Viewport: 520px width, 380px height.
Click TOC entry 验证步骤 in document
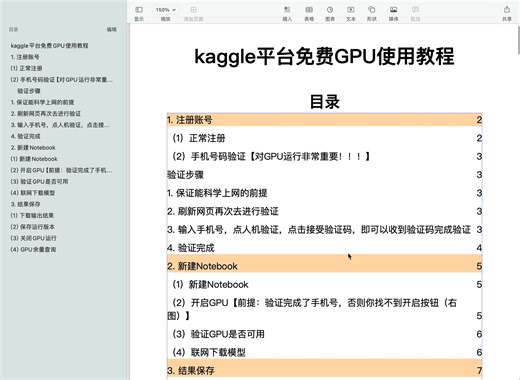324,175
